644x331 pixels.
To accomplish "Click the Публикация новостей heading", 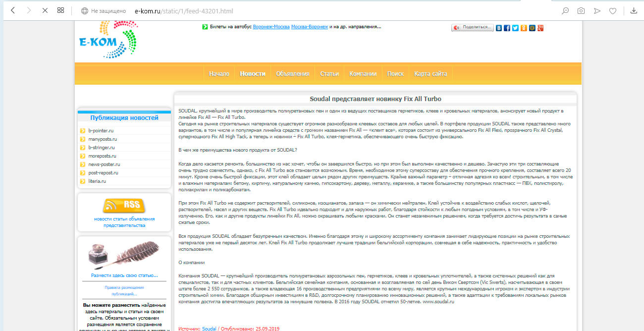I will pos(124,118).
